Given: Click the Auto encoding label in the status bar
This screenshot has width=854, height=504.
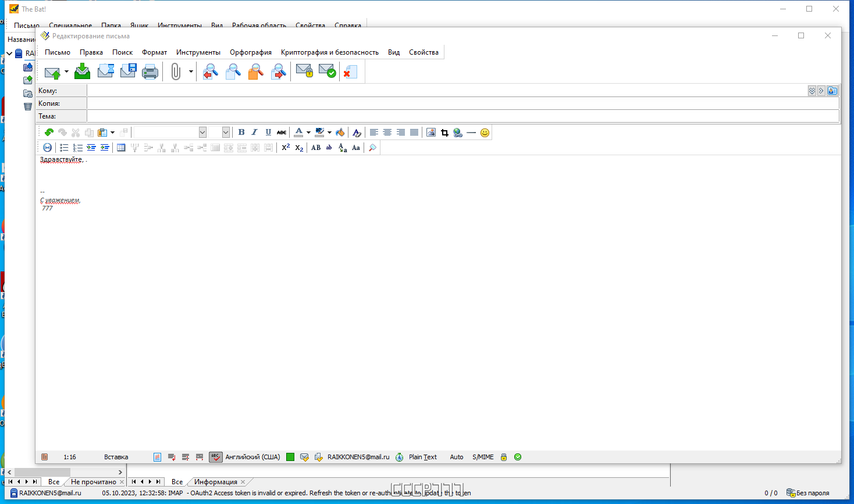Looking at the screenshot, I should (457, 457).
